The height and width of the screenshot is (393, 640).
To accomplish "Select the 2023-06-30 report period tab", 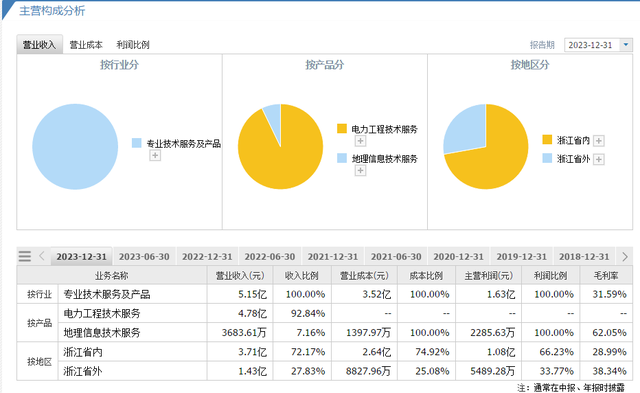I will click(144, 257).
